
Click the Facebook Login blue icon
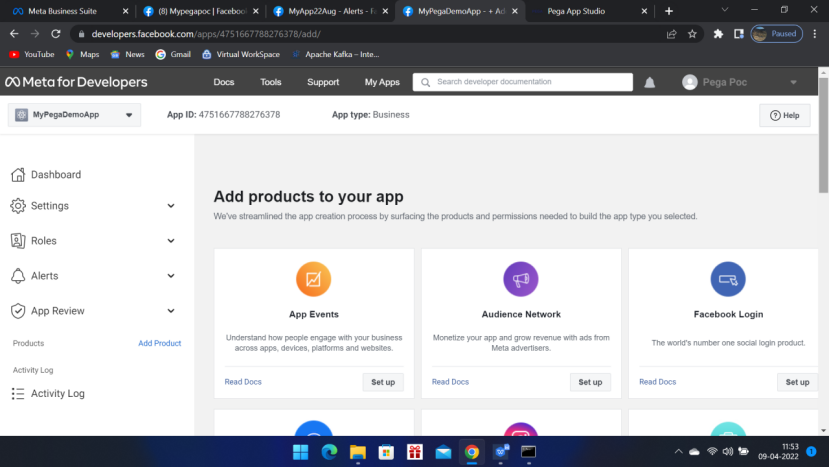[728, 279]
